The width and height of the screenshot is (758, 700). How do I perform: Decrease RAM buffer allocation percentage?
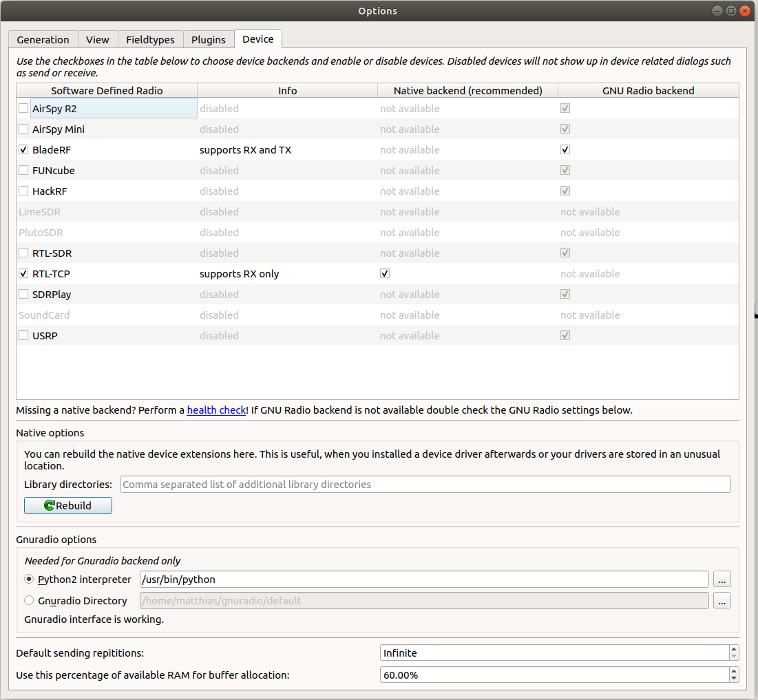[x=734, y=678]
